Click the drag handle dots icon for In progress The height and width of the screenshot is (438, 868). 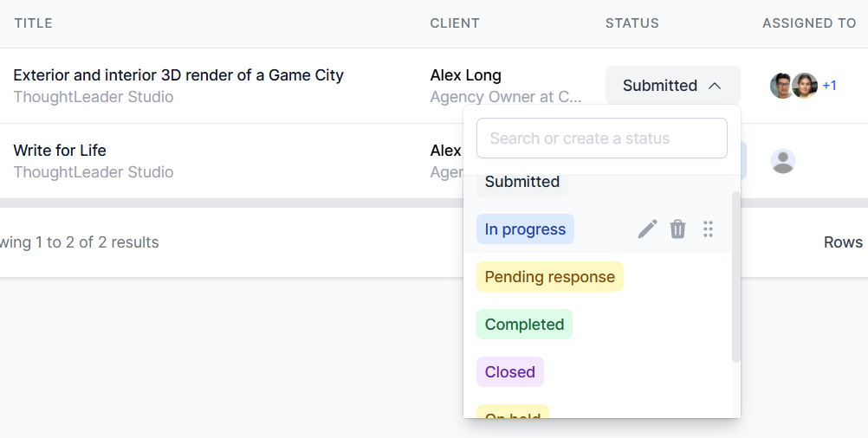click(708, 229)
